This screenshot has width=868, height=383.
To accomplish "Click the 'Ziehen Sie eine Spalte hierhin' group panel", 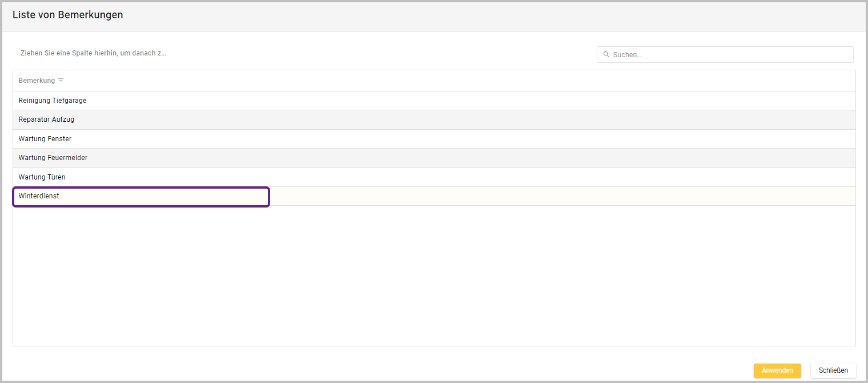I will coord(93,53).
